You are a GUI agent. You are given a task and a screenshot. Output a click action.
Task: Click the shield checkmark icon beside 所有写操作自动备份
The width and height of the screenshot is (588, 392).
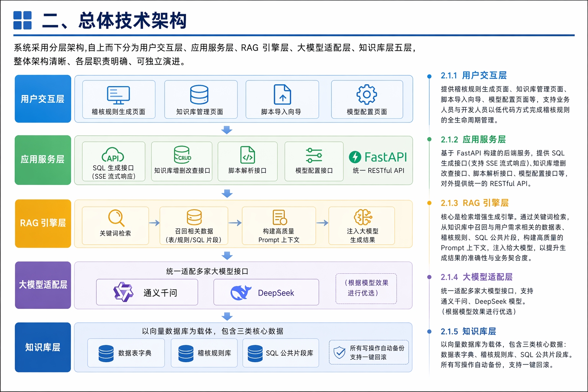pyautogui.click(x=339, y=353)
